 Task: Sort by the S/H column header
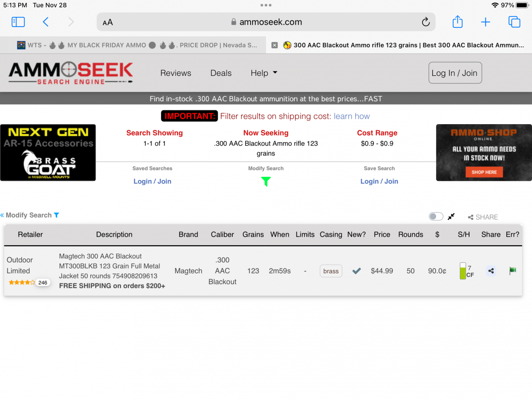pos(464,235)
